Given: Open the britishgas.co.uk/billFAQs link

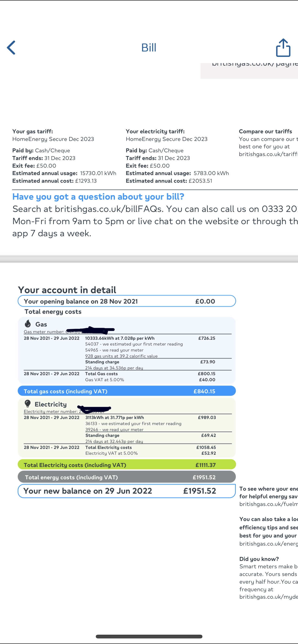Looking at the screenshot, I should point(108,209).
